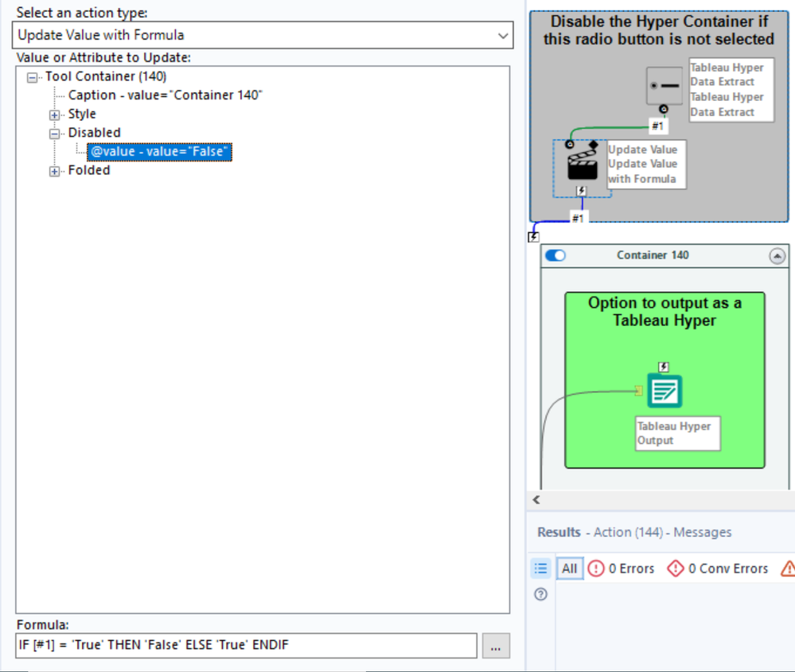Image resolution: width=795 pixels, height=672 pixels.
Task: Open the formula editor ellipsis button
Action: pyautogui.click(x=496, y=646)
